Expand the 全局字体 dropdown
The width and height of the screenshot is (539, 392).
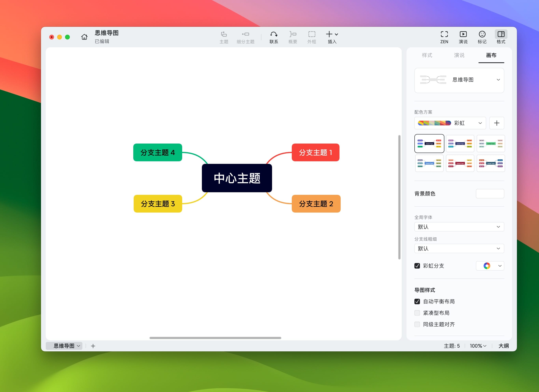coord(459,227)
